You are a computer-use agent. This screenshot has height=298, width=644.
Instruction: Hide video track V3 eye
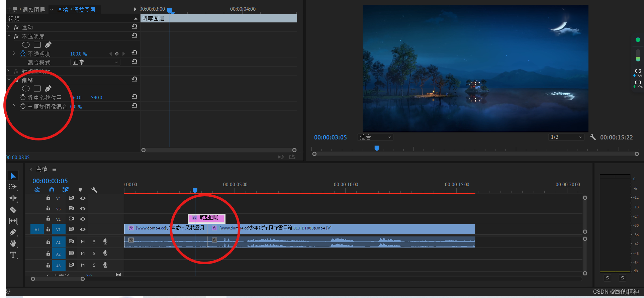[83, 209]
